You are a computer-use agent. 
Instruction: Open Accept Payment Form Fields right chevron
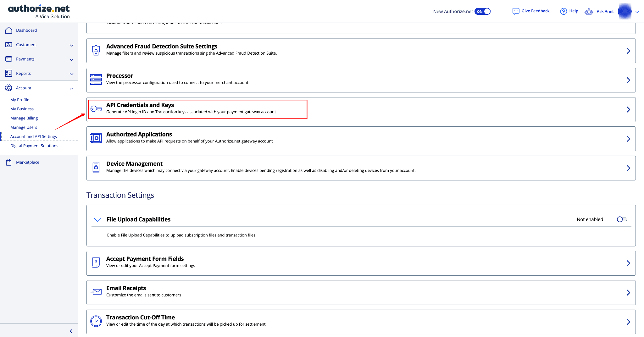pos(628,263)
